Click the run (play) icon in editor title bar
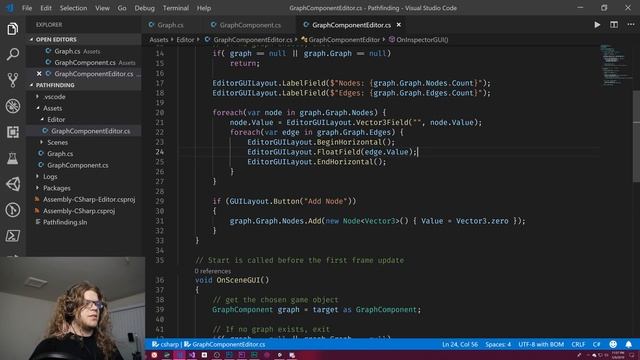Image resolution: width=640 pixels, height=360 pixels. (597, 25)
